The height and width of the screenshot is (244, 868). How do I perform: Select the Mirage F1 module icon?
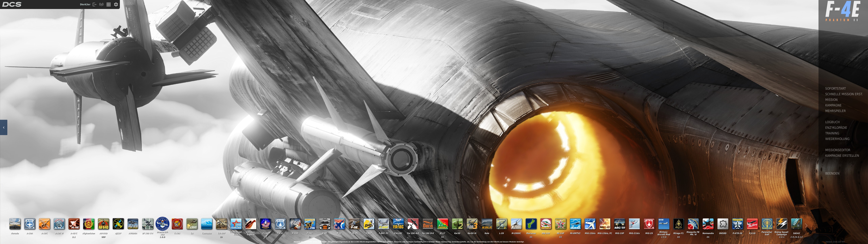(x=679, y=224)
